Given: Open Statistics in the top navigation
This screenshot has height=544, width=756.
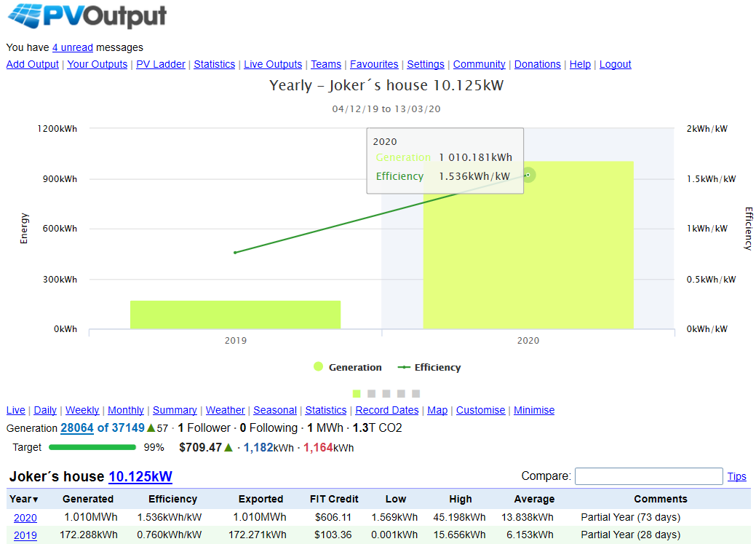Looking at the screenshot, I should tap(214, 64).
